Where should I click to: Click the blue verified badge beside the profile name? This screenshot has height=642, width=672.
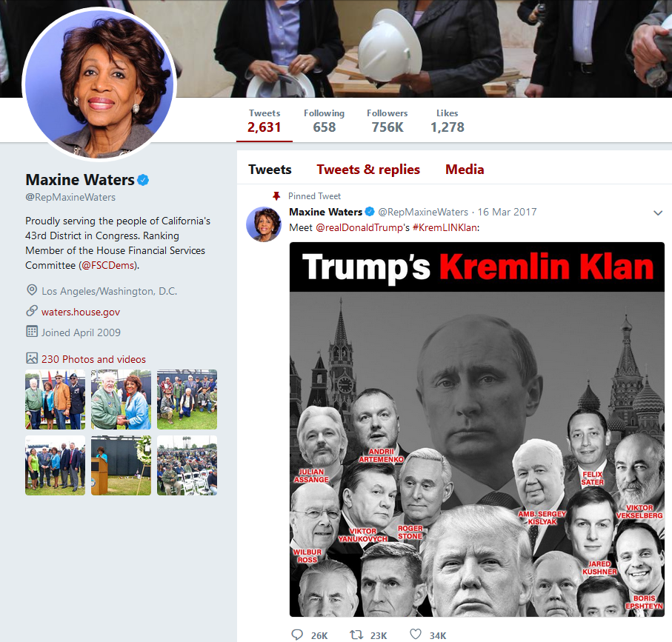point(143,181)
